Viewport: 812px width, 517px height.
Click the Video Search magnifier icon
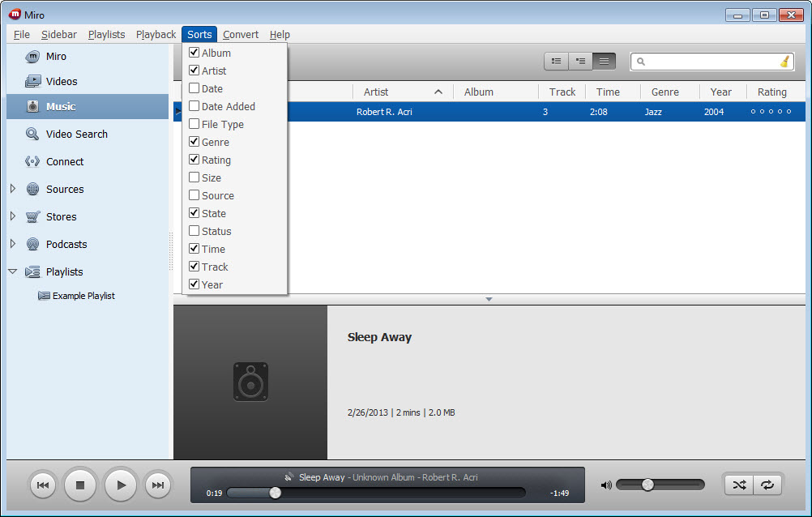coord(32,135)
